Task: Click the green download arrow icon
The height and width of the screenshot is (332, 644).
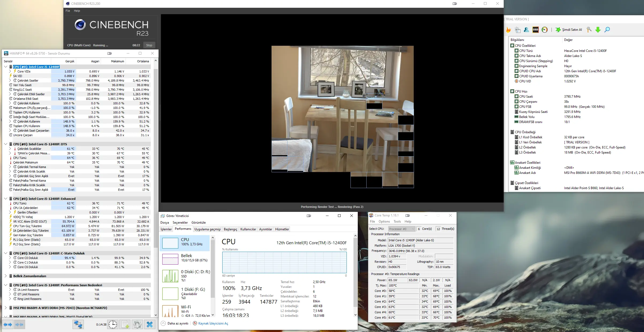Action: point(598,30)
